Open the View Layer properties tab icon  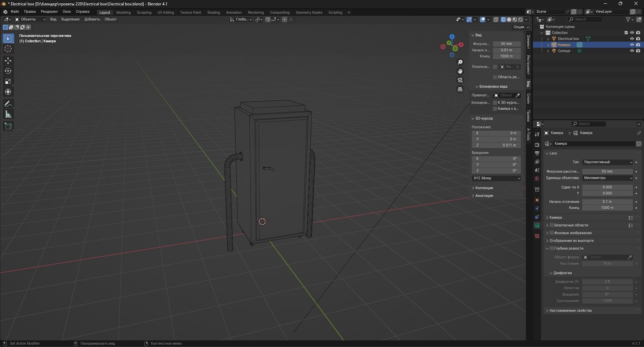(537, 162)
